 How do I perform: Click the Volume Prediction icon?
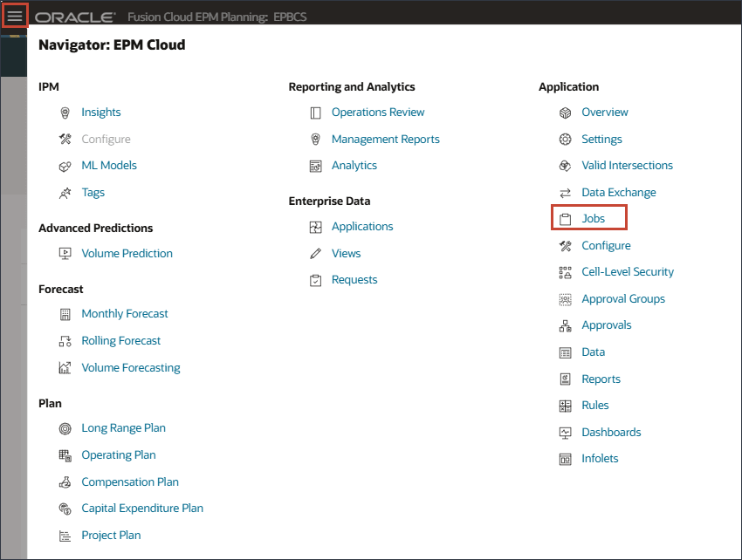click(x=65, y=254)
